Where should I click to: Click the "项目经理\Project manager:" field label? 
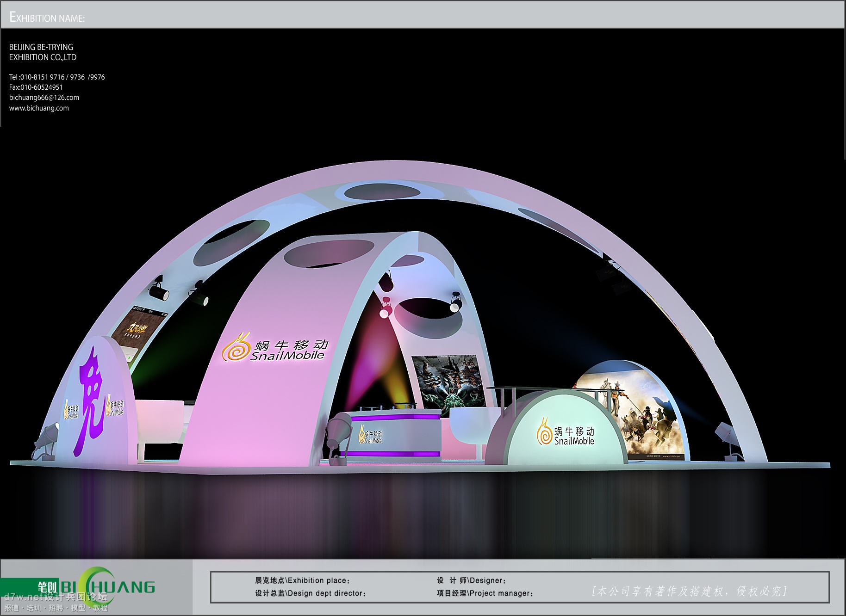point(485,593)
